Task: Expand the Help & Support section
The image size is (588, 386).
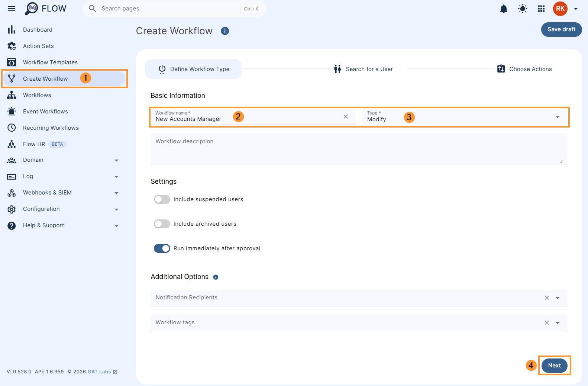Action: point(116,226)
